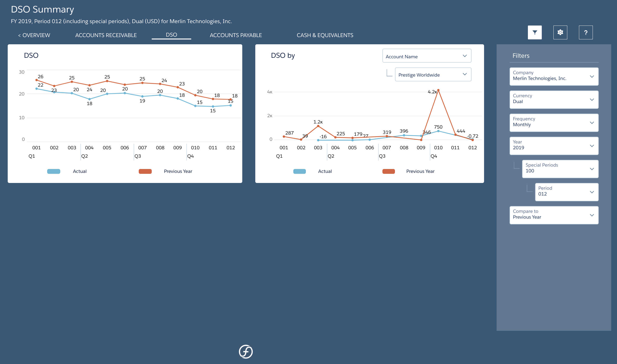Click the circular logo icon at page bottom
The image size is (617, 364).
tap(246, 352)
